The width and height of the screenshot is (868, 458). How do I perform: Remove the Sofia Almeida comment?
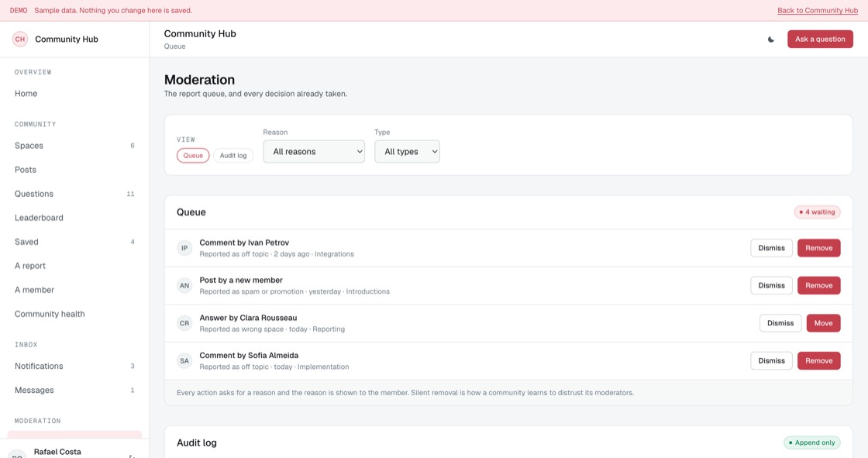[x=818, y=361]
